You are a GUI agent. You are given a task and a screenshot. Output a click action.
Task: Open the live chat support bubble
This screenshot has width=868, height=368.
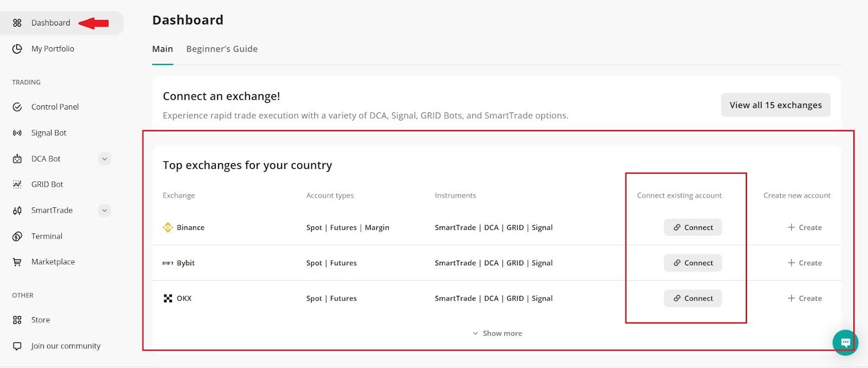(x=845, y=342)
